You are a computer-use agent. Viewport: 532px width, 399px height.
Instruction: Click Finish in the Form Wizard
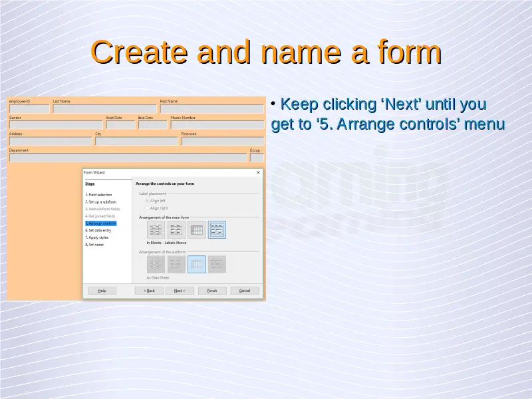212,291
